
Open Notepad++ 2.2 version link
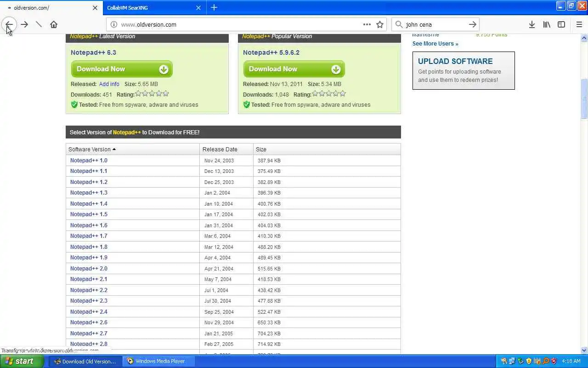89,290
